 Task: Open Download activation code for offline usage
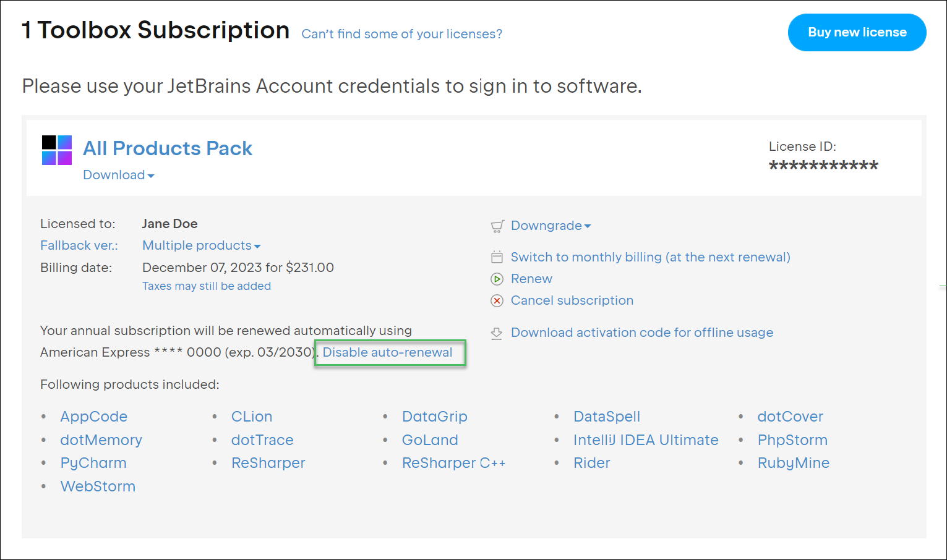[x=641, y=333]
